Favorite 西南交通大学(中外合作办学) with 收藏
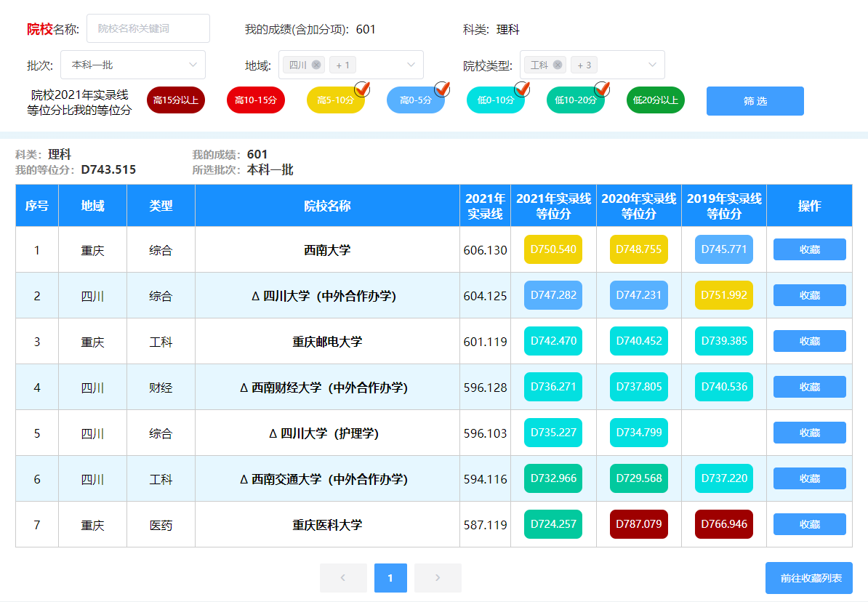Image resolution: width=868 pixels, height=602 pixels. point(809,478)
